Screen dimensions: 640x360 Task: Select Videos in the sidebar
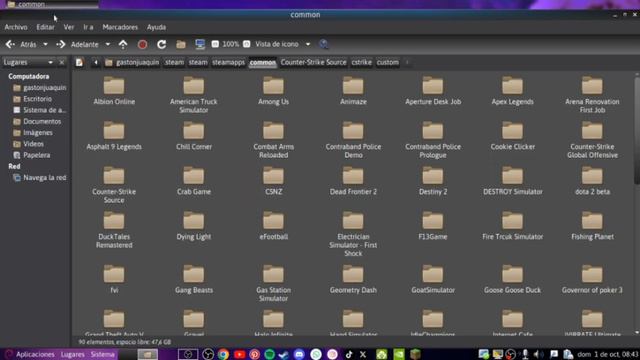coord(28,144)
